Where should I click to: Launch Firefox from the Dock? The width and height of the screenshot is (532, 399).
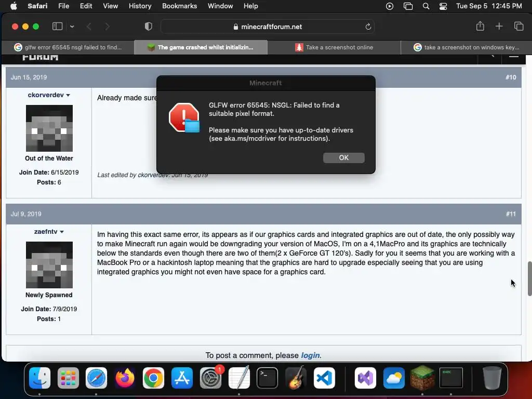[x=125, y=378]
